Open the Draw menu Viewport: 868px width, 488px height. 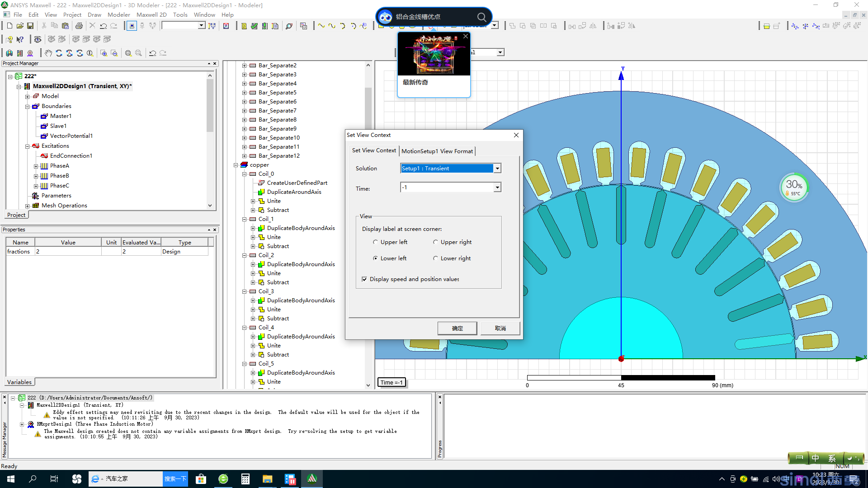point(94,14)
